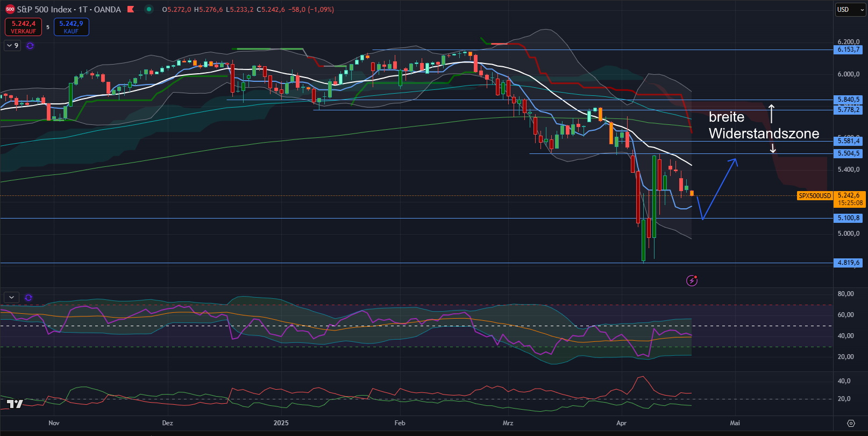Screen dimensions: 868x436
Task: Click the red flag next to OANDA
Action: pos(131,9)
